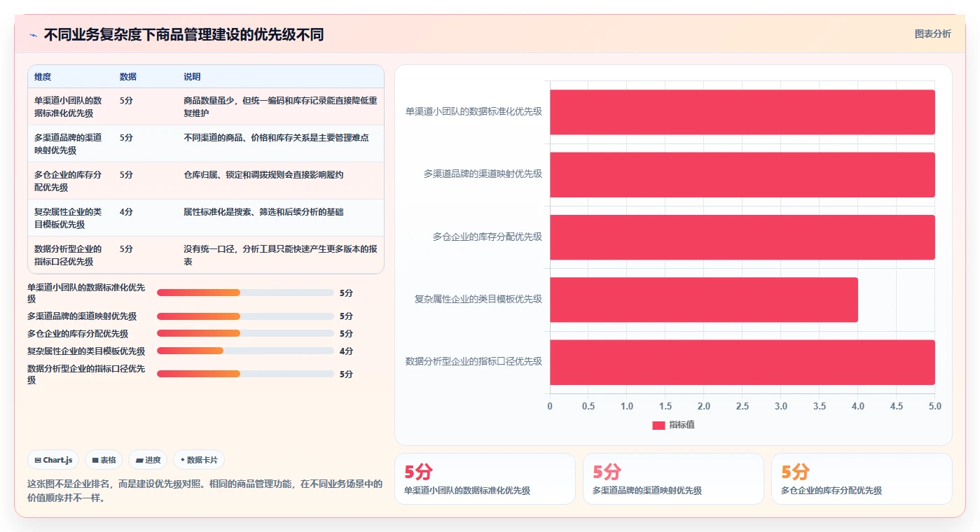
Task: Click the table row name 数据分析型企业的指标口径优先级
Action: pos(68,255)
